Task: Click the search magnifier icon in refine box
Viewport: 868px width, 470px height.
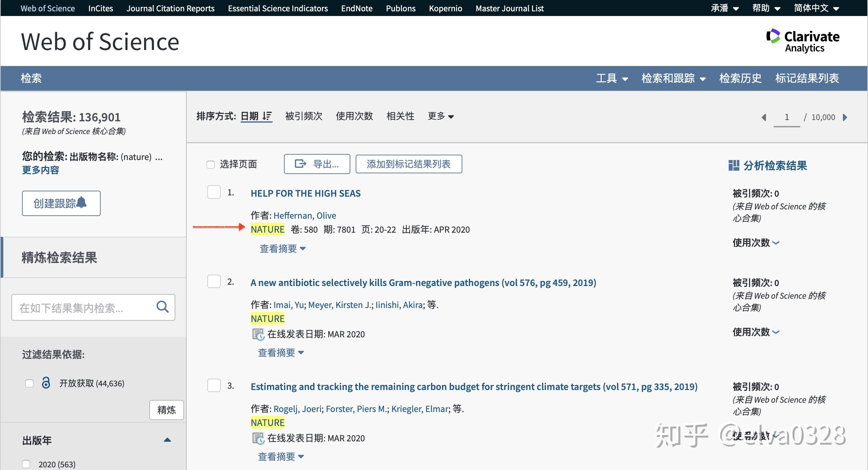Action: [x=162, y=307]
